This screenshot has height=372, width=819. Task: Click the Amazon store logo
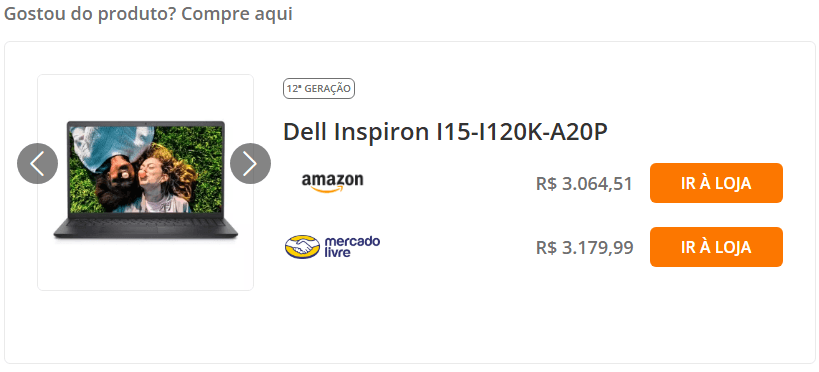(332, 183)
